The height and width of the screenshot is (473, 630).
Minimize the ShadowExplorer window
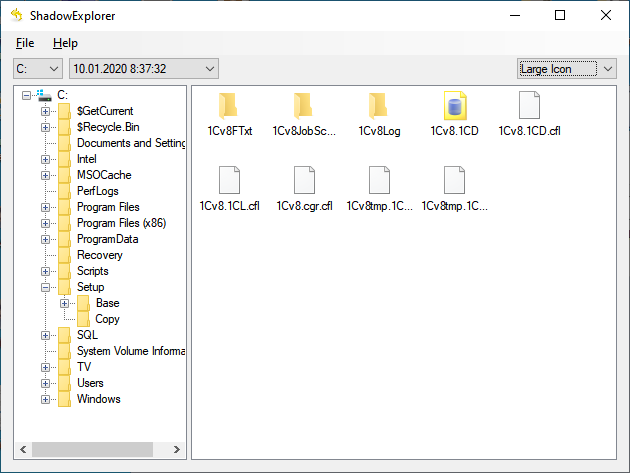coord(515,15)
